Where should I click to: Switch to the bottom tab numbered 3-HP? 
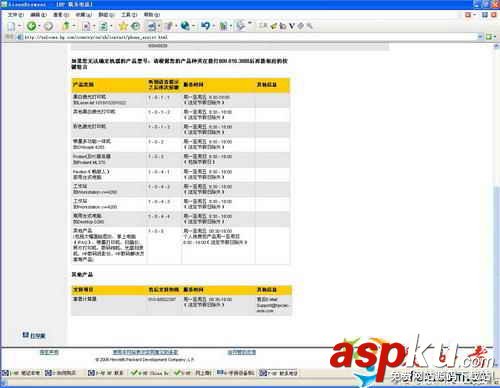[x=106, y=373]
